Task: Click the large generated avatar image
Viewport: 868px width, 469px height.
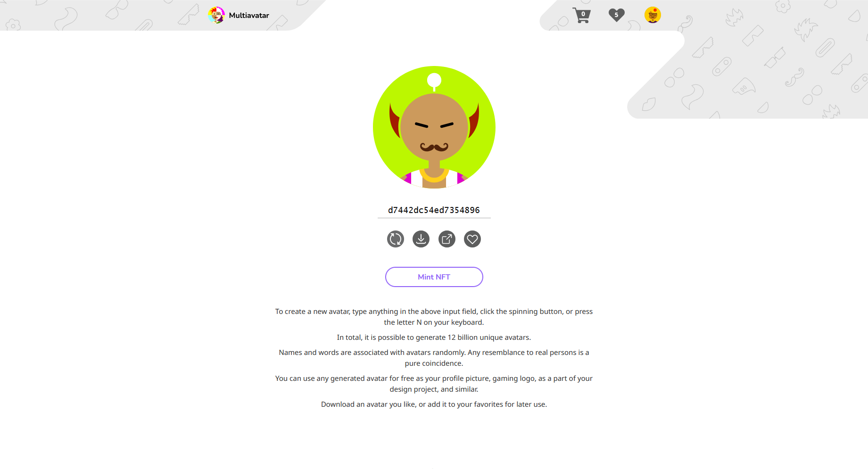Action: point(434,127)
